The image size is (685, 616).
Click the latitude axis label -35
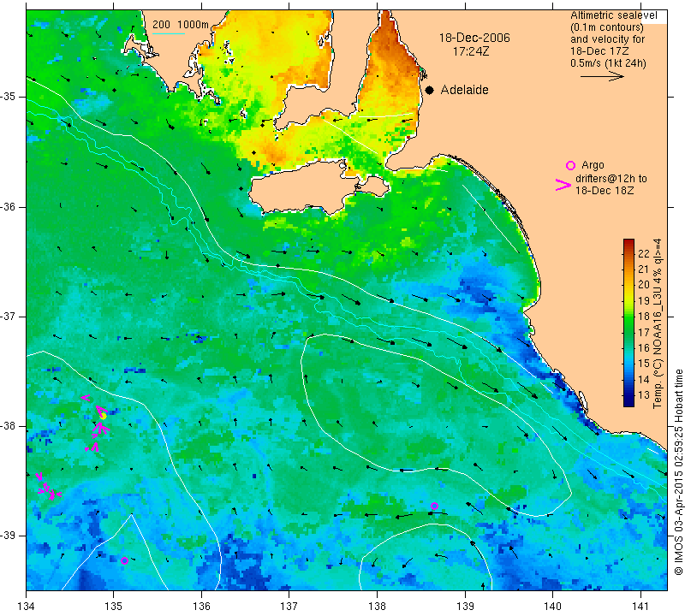coord(9,97)
